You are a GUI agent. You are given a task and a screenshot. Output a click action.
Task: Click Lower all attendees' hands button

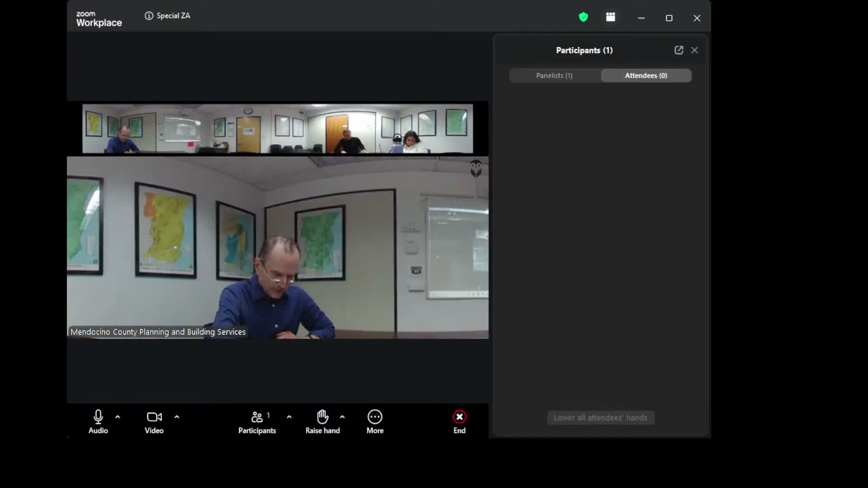pos(600,418)
